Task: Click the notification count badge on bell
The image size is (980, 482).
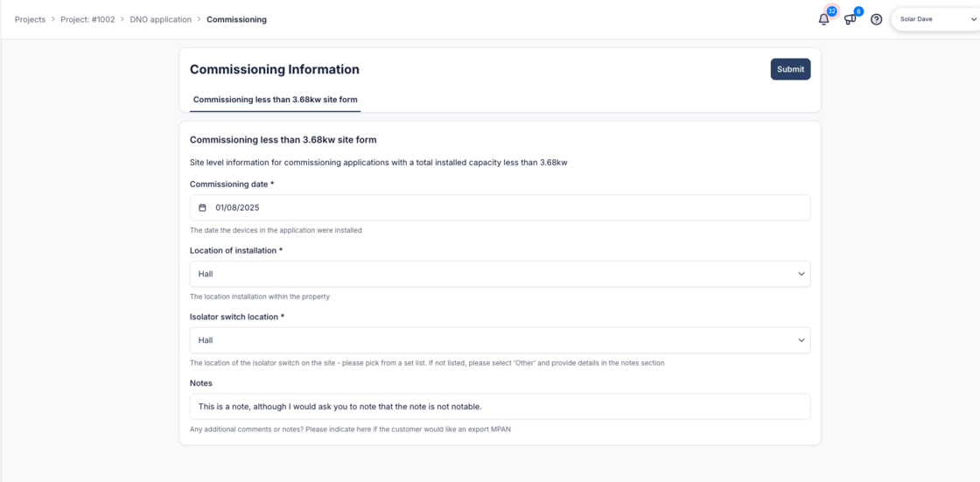Action: (831, 11)
